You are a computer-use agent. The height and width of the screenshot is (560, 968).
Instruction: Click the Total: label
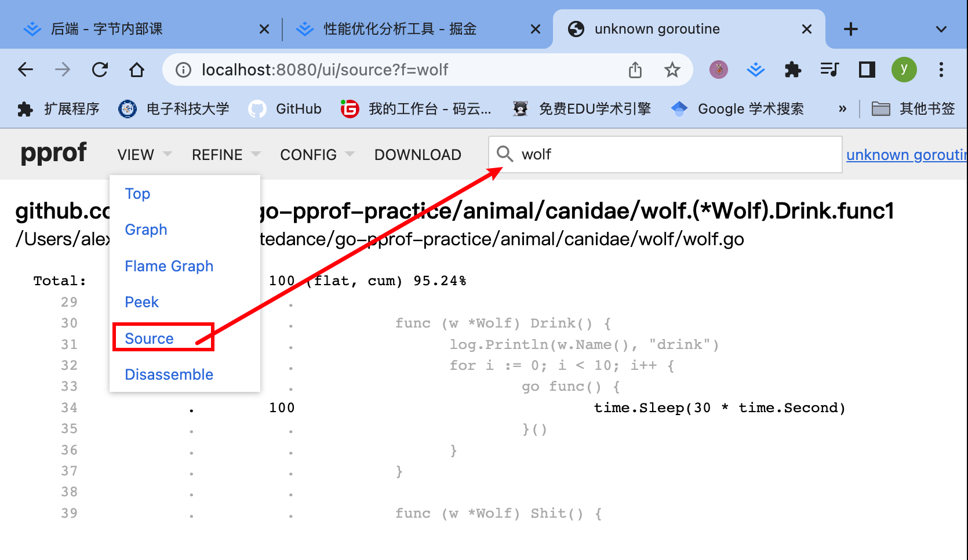click(x=60, y=281)
